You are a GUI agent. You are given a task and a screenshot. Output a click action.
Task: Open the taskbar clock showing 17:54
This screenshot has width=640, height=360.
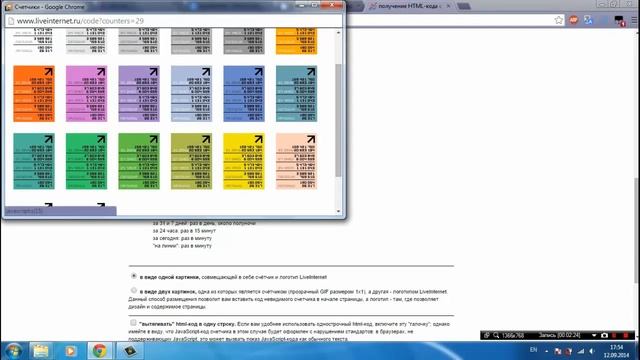pos(616,351)
